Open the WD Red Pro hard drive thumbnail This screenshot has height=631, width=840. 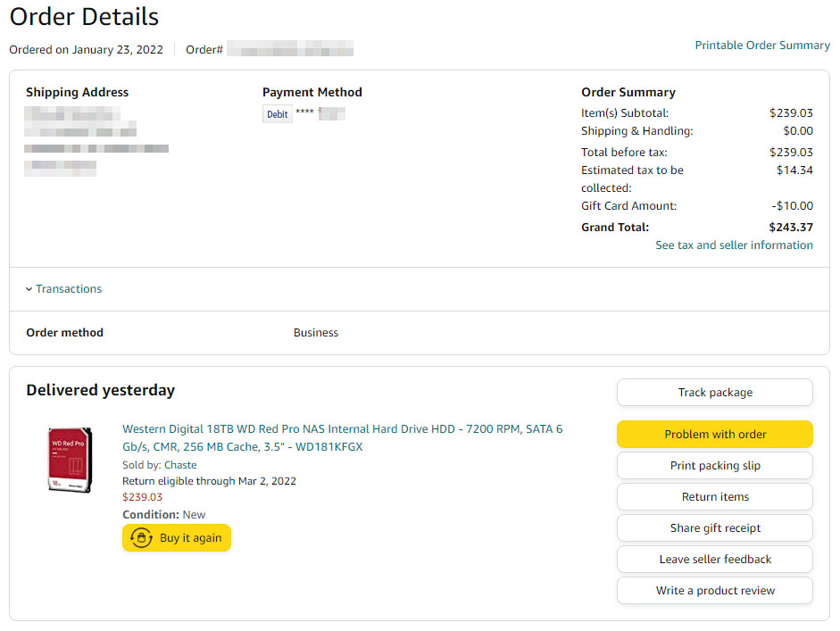coord(71,460)
